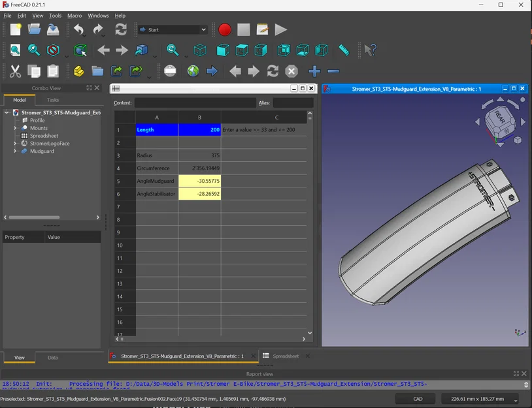Set rear view cube icon
The image size is (532, 408).
tap(284, 50)
